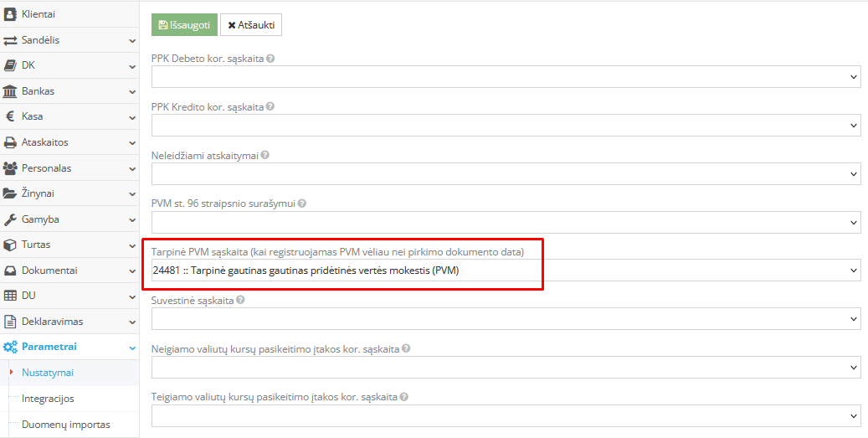Click the Klientai sidebar icon
Image resolution: width=868 pixels, height=438 pixels.
(11, 14)
